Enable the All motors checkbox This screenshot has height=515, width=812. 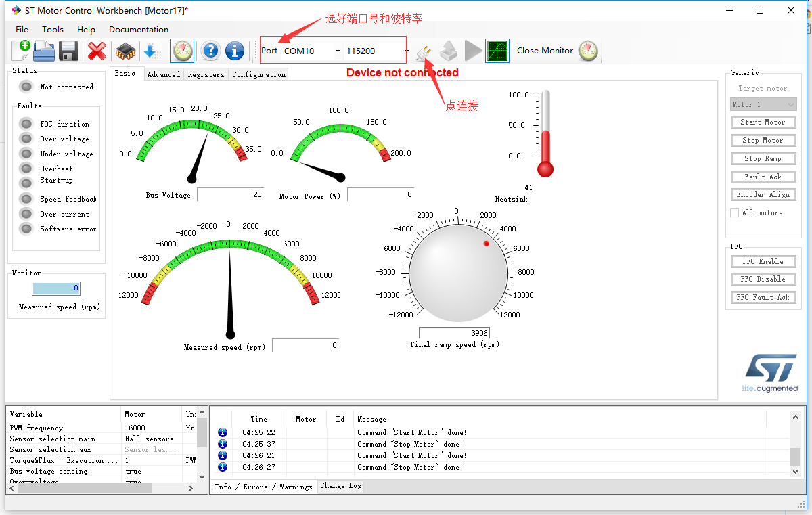point(734,212)
